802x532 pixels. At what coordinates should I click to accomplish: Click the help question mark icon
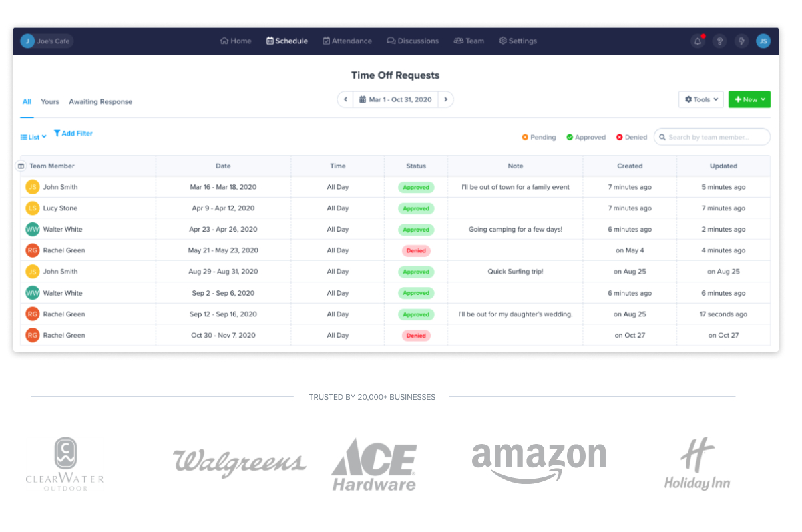coord(719,41)
